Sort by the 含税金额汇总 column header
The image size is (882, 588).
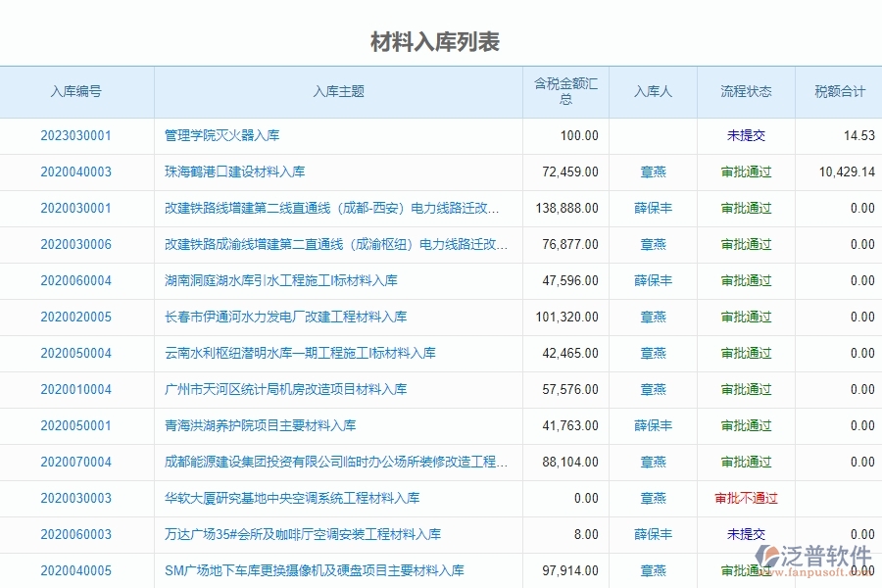[563, 92]
